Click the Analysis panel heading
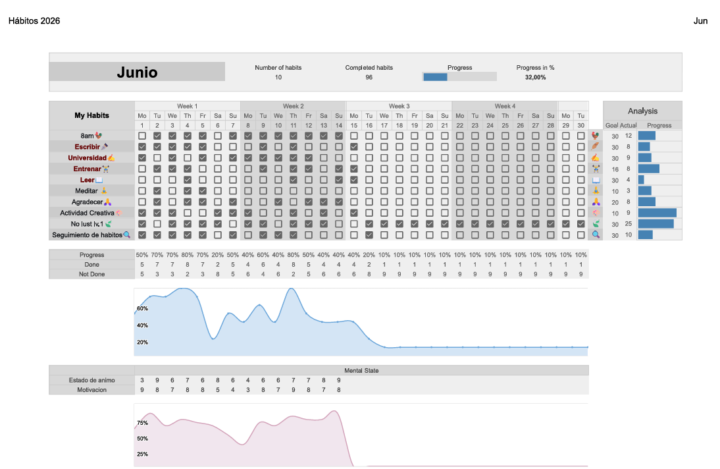 pyautogui.click(x=642, y=111)
